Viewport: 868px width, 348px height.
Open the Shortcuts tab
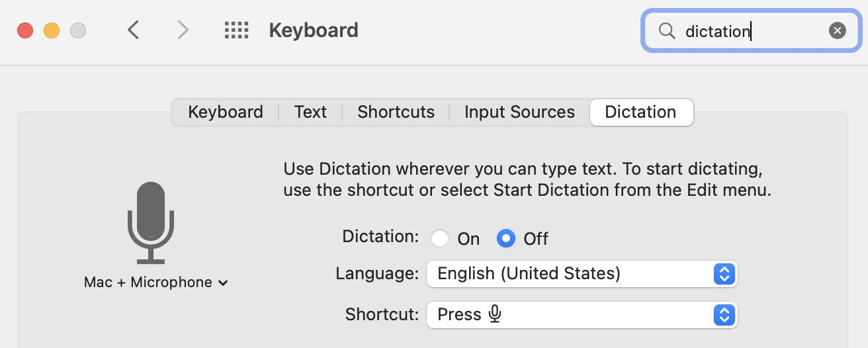(x=396, y=112)
